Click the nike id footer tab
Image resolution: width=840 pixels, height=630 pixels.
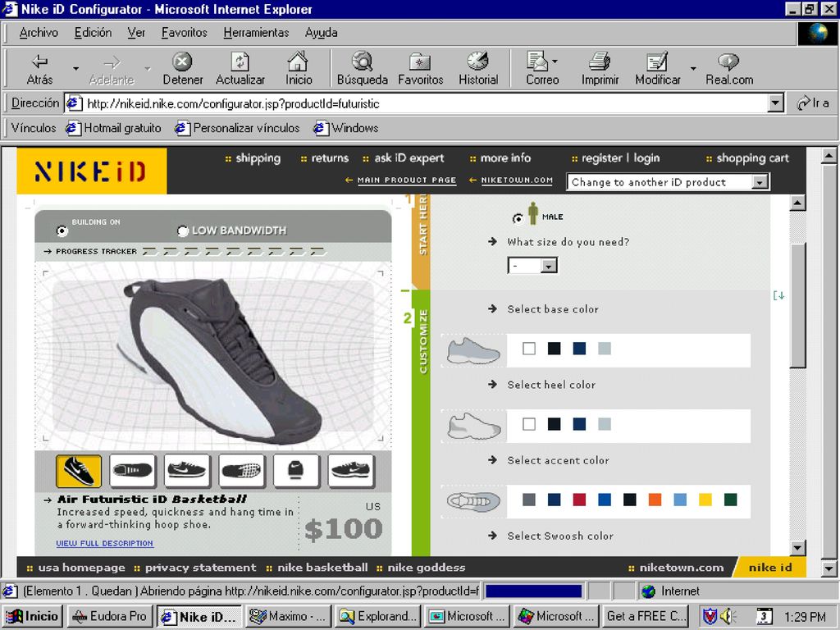769,568
